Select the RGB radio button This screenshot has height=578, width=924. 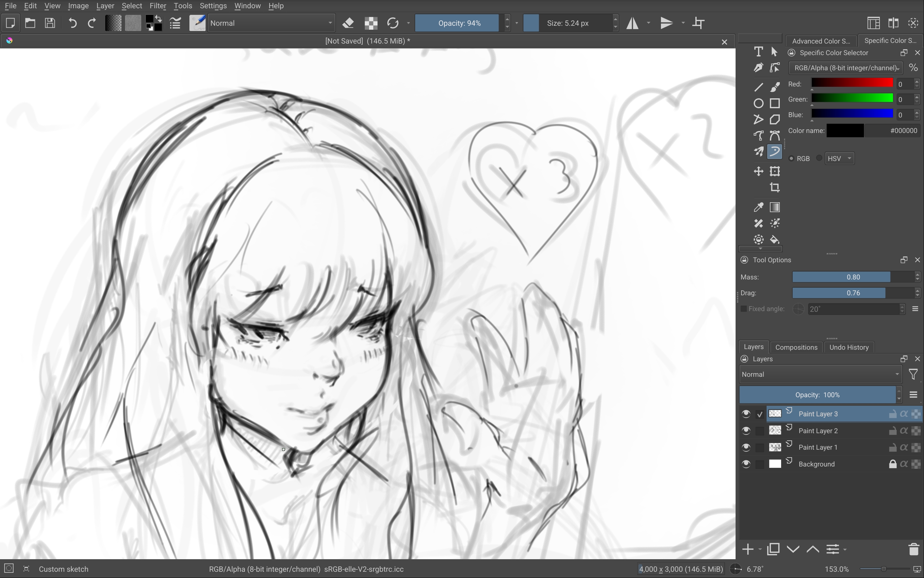792,158
